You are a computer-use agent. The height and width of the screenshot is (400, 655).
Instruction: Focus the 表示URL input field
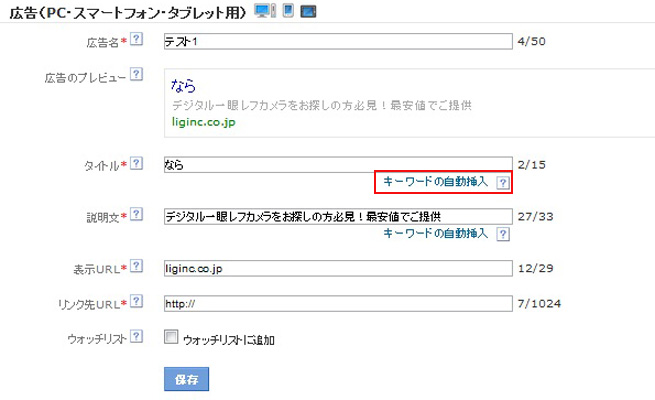(338, 268)
